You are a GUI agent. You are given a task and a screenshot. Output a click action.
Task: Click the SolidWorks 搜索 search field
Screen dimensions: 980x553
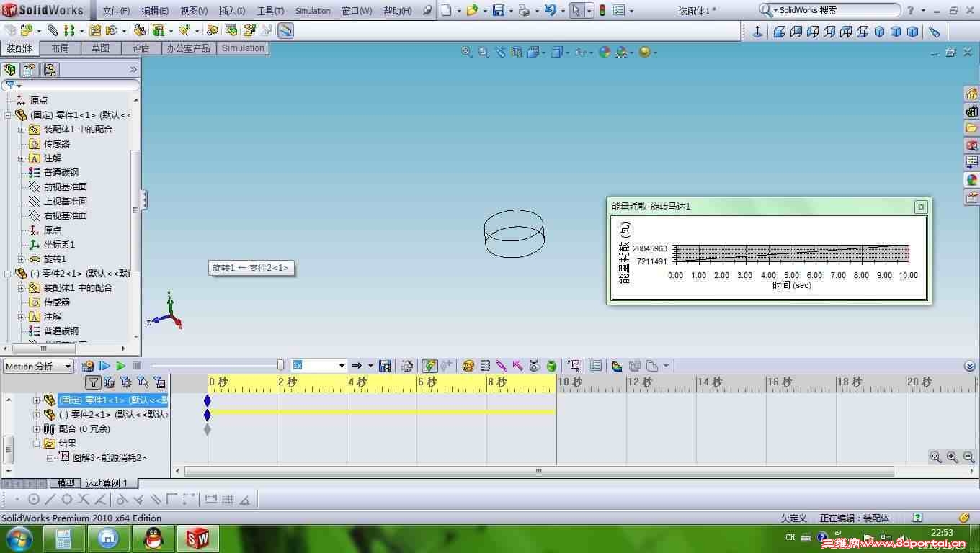pos(830,10)
